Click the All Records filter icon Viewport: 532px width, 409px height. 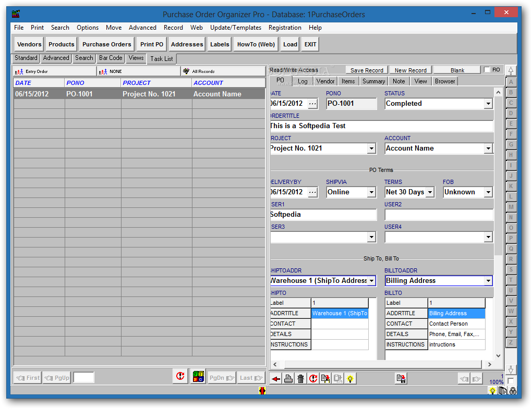tap(186, 71)
